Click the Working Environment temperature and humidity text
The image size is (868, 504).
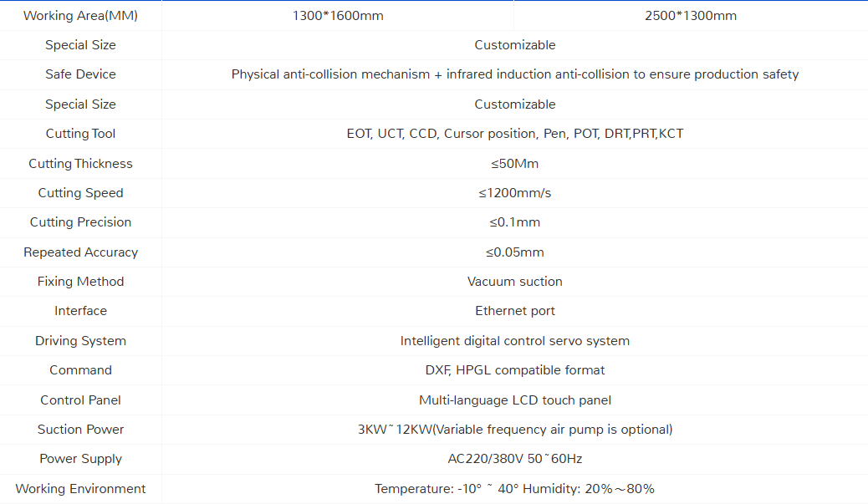pyautogui.click(x=514, y=489)
